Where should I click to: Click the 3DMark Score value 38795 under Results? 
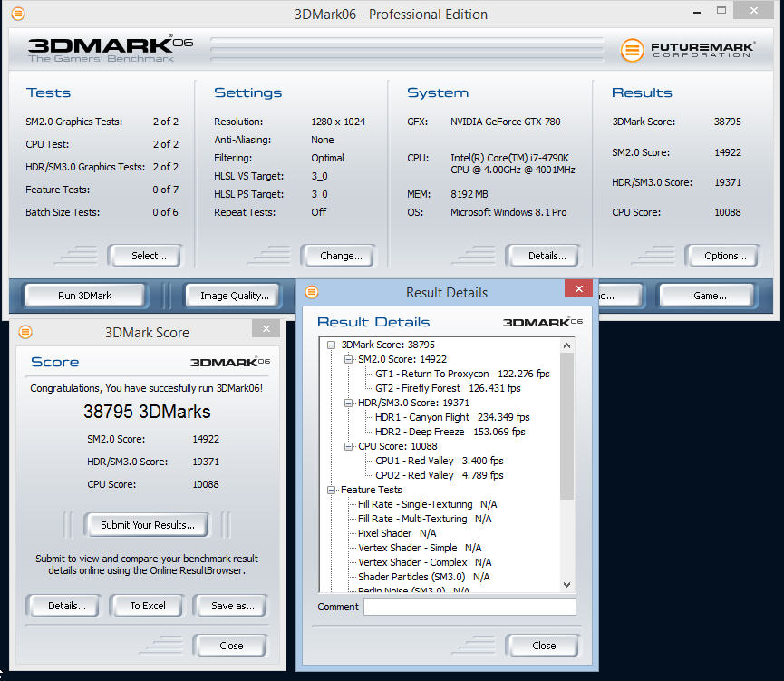pos(728,122)
